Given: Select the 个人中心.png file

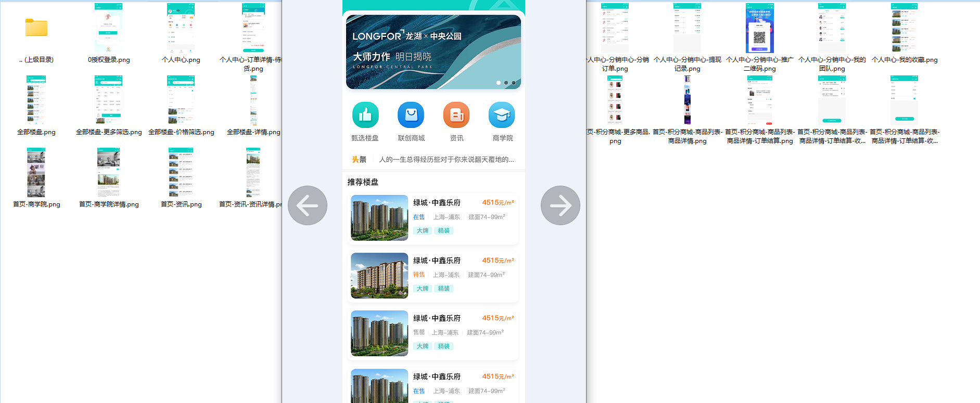Looking at the screenshot, I should 181,28.
